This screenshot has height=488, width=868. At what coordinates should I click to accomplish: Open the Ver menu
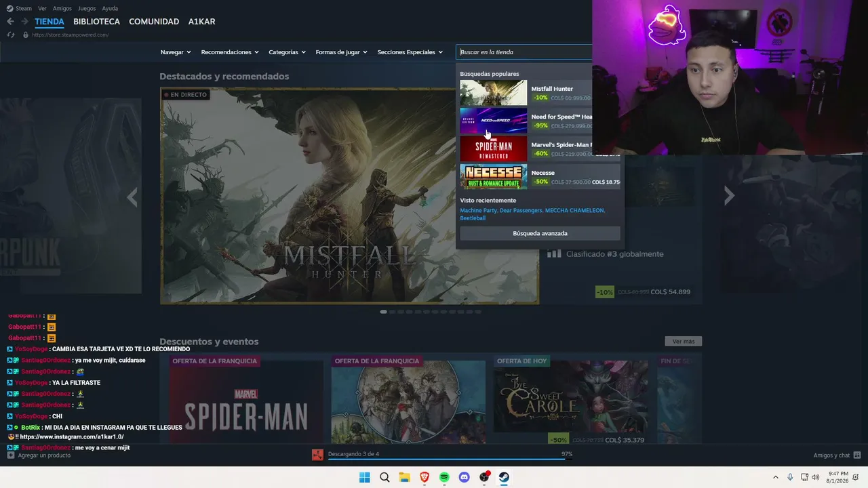coord(43,8)
